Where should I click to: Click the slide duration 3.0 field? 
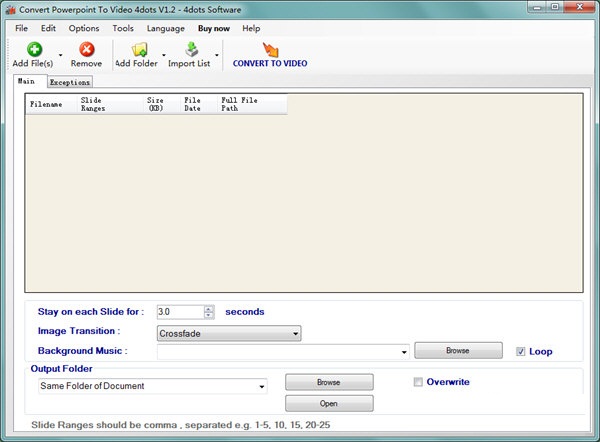click(x=181, y=312)
